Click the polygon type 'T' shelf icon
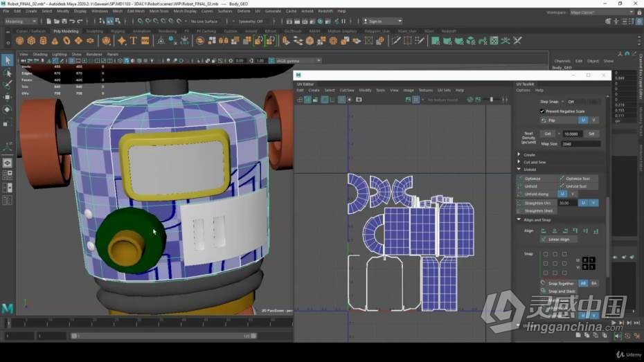This screenshot has width=644, height=362. click(134, 41)
